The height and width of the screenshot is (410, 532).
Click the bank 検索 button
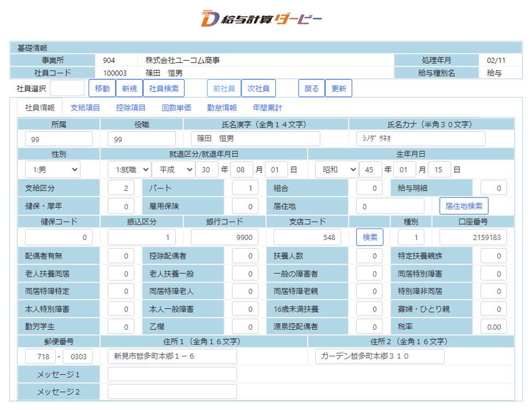370,237
